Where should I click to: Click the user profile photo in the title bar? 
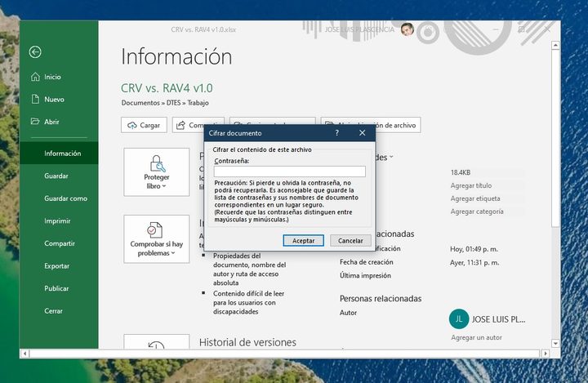407,29
